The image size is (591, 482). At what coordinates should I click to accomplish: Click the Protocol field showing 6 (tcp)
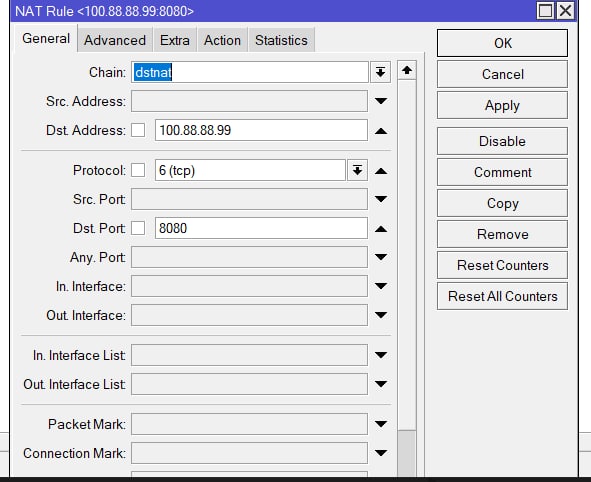tap(250, 170)
